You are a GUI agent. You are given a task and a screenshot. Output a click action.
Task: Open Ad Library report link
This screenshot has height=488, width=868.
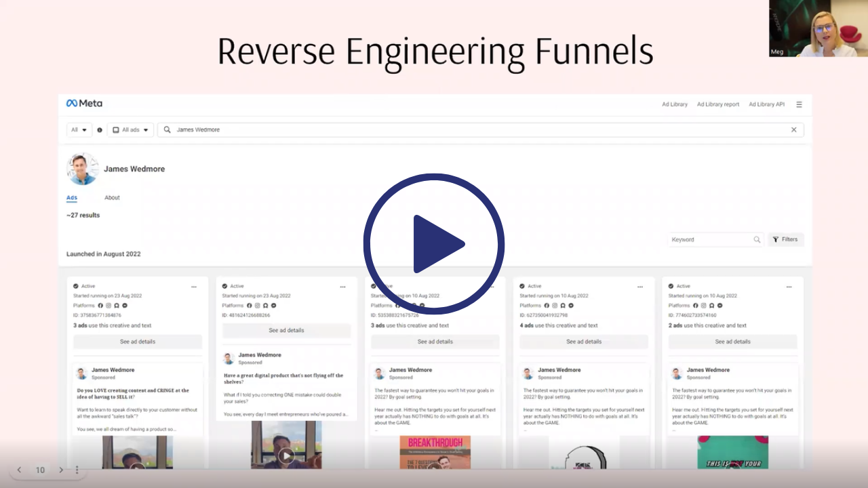pos(718,104)
